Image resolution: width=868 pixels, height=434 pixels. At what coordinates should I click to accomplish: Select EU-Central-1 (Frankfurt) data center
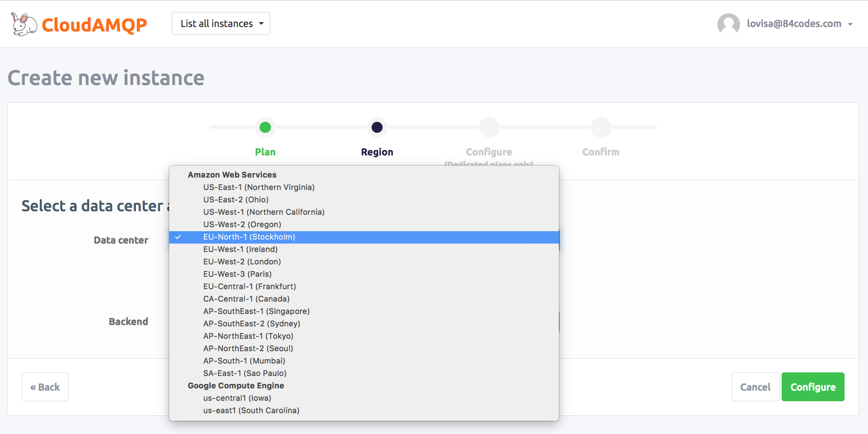[249, 287]
